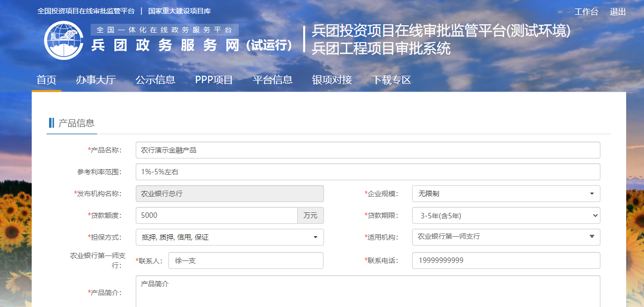Image resolution: width=644 pixels, height=307 pixels.
Task: Click the blue bars icon beside 产品信息
Action: pos(52,123)
